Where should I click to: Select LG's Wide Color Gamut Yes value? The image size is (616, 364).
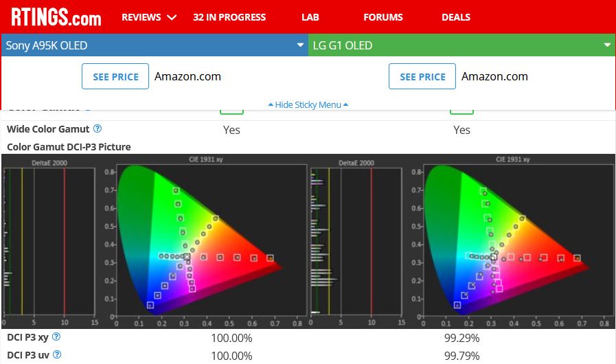[461, 130]
